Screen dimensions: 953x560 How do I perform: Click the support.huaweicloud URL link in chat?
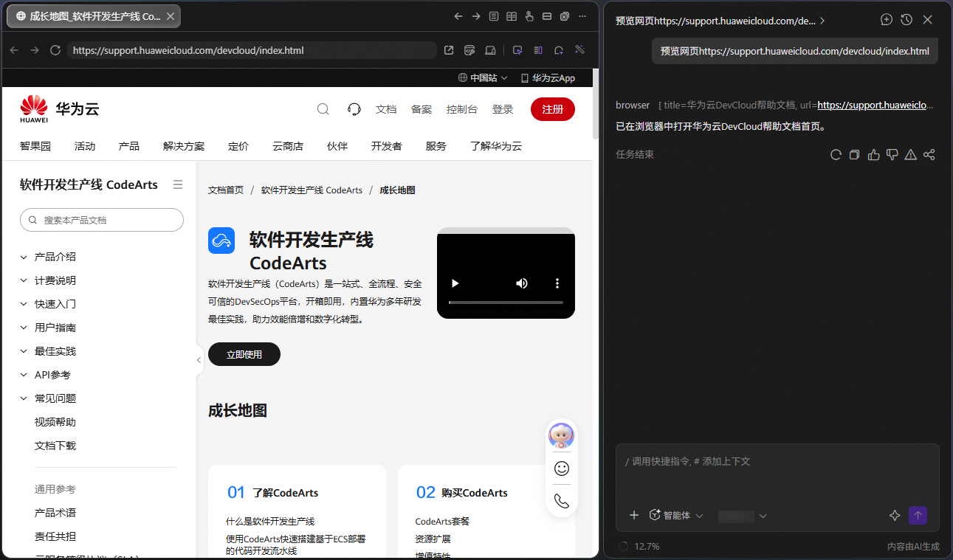click(876, 105)
